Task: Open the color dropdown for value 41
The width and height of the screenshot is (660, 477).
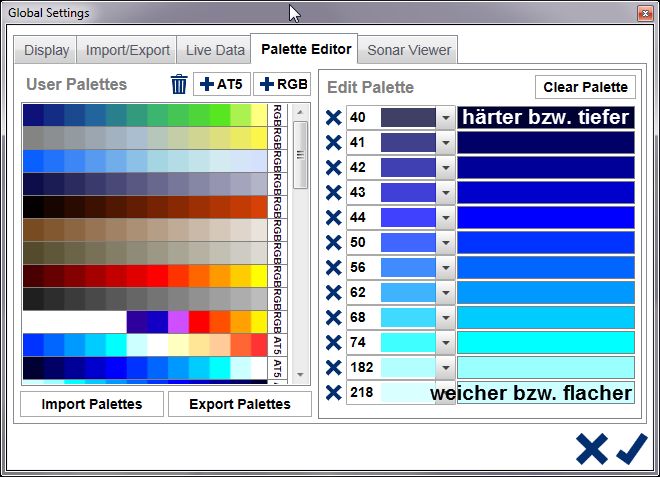Action: [x=446, y=143]
